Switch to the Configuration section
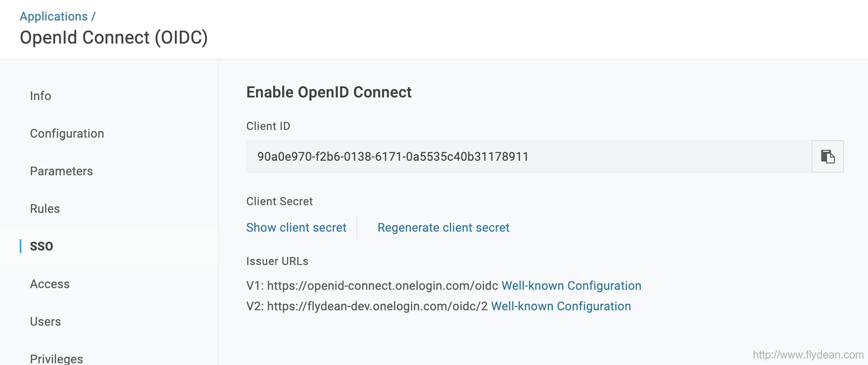This screenshot has height=365, width=868. (67, 133)
